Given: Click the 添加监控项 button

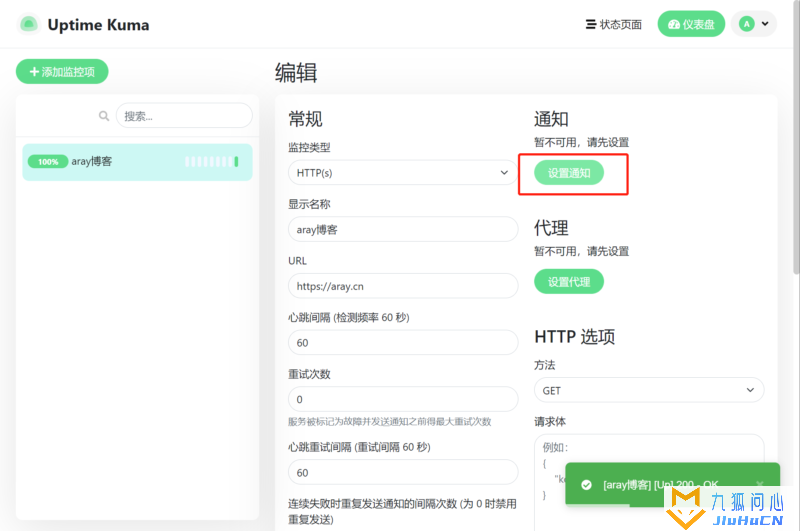Looking at the screenshot, I should click(62, 71).
